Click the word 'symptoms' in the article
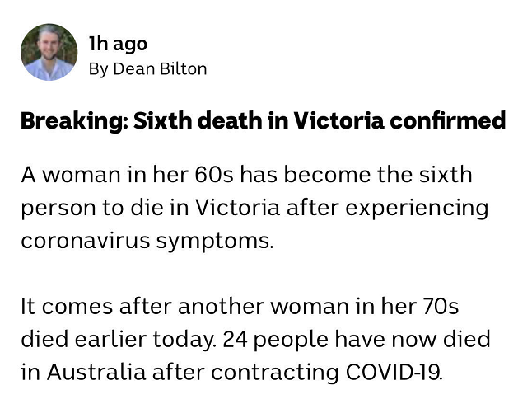The height and width of the screenshot is (418, 532). 213,242
